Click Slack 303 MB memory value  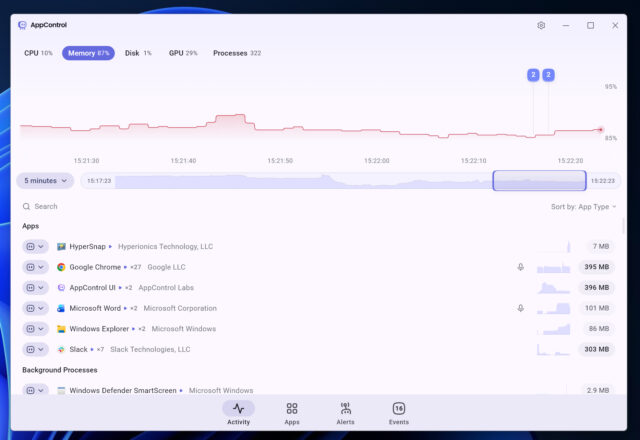[596, 349]
